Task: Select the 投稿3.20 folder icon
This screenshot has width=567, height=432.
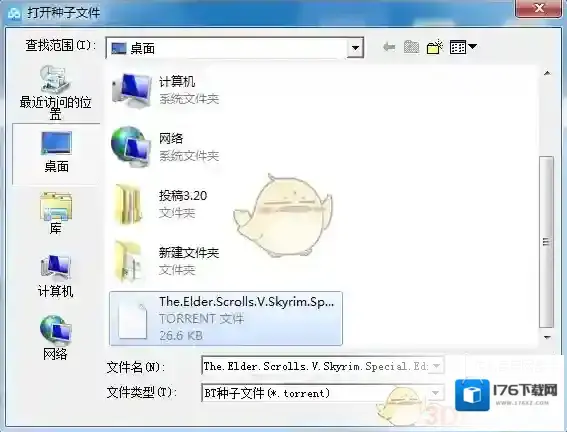Action: (x=128, y=204)
